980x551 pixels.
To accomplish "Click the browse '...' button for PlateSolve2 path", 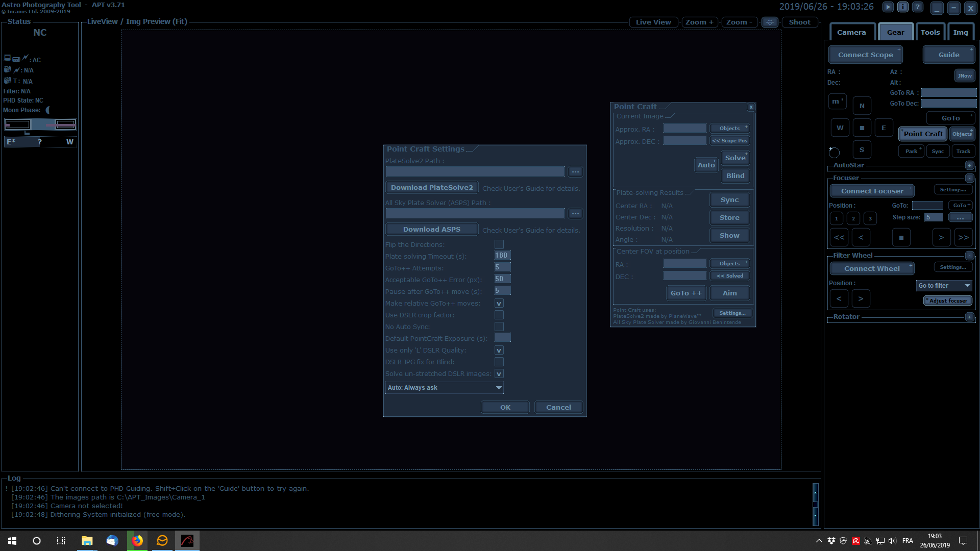I will [x=575, y=172].
